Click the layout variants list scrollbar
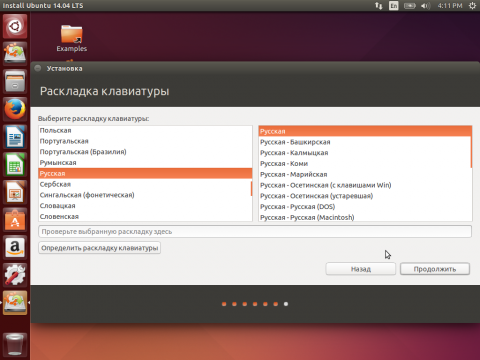This screenshot has width=480, height=360. pyautogui.click(x=471, y=147)
